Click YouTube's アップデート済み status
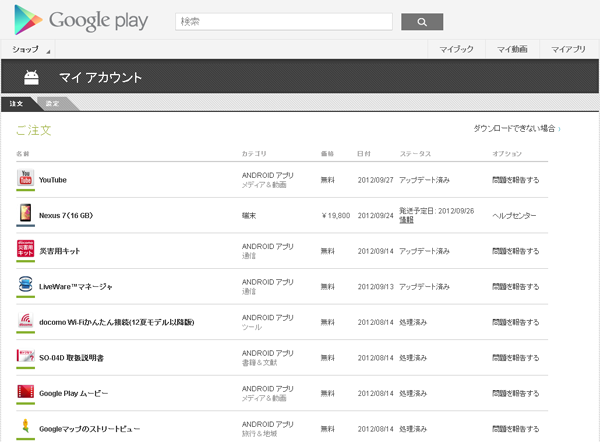The height and width of the screenshot is (442, 600). pos(424,180)
